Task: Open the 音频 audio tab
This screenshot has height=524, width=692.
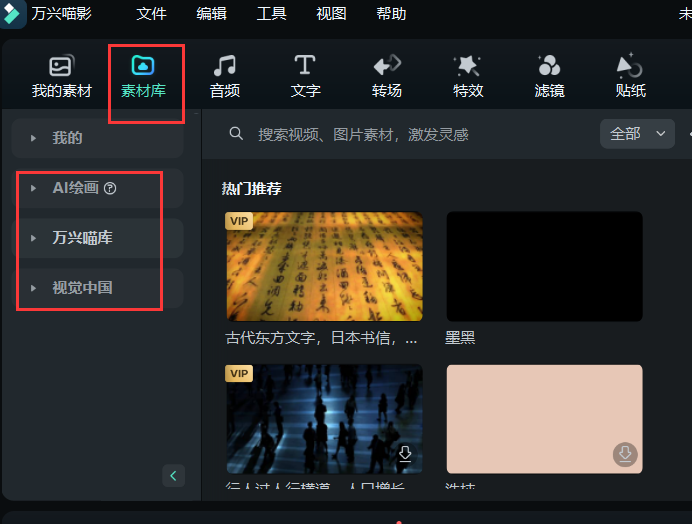Action: (225, 76)
